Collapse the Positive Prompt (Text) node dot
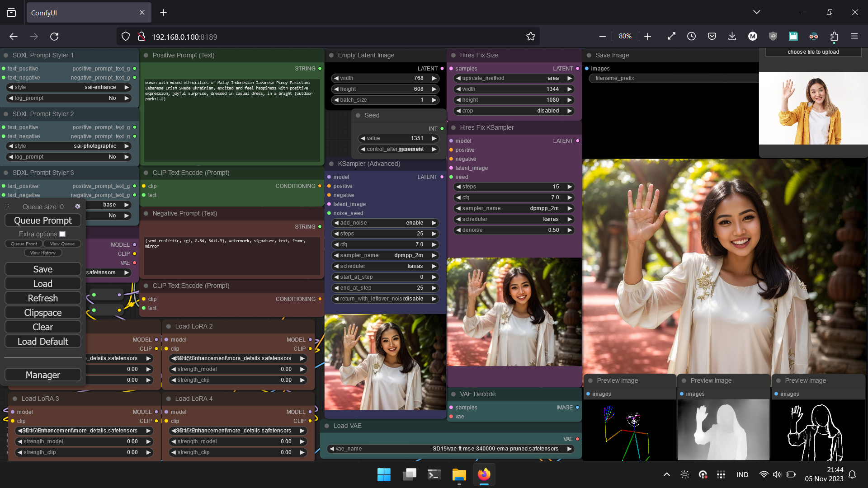 [146, 55]
